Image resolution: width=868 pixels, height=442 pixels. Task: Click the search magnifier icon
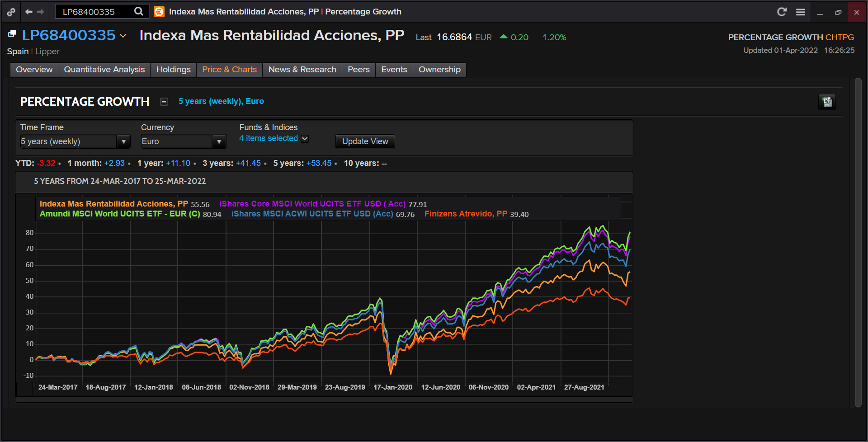pos(139,11)
